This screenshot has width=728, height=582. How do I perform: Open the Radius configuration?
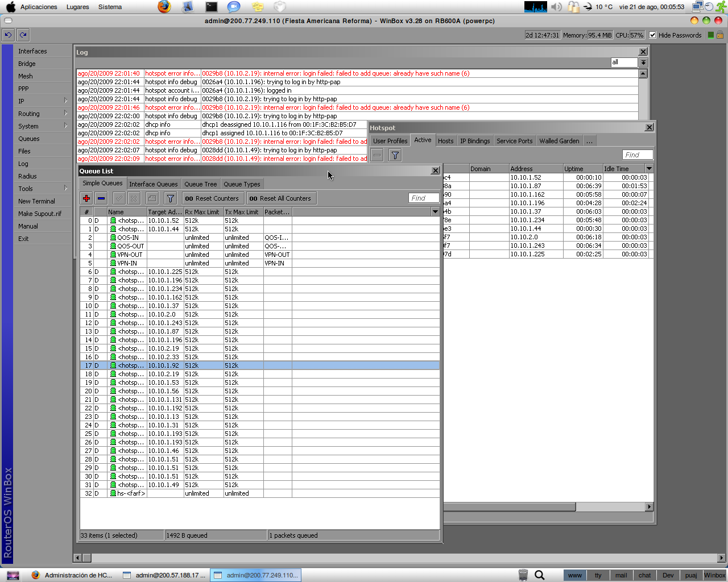pos(28,176)
